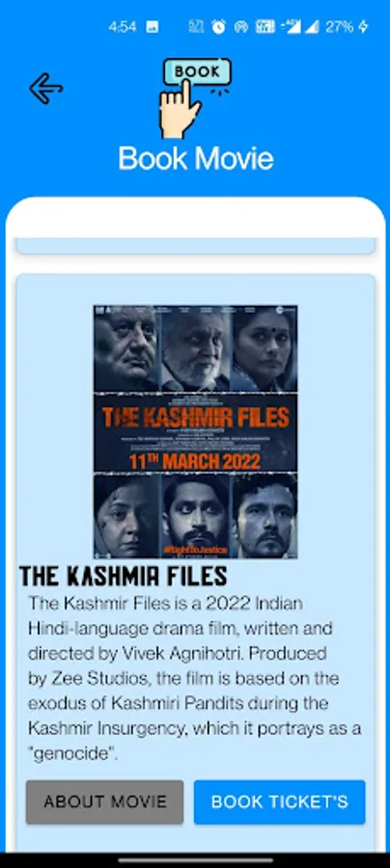Tap the picture notification icon in status bar

[153, 27]
